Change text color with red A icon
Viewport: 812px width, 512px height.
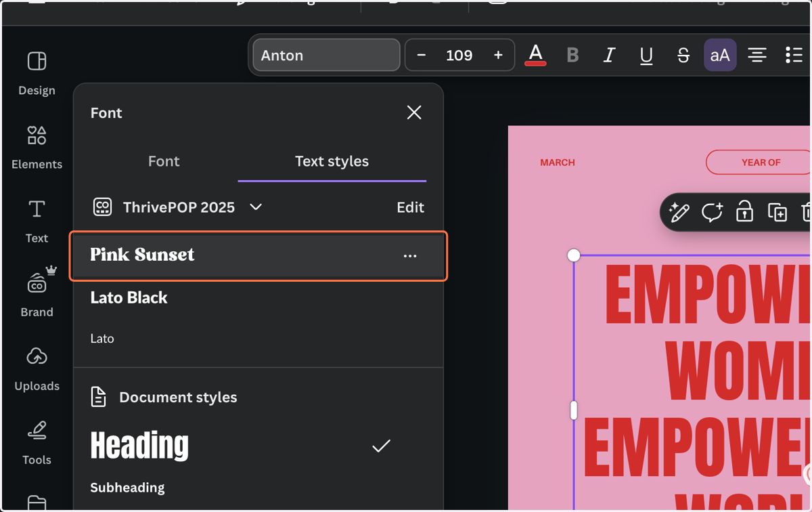[x=535, y=56]
